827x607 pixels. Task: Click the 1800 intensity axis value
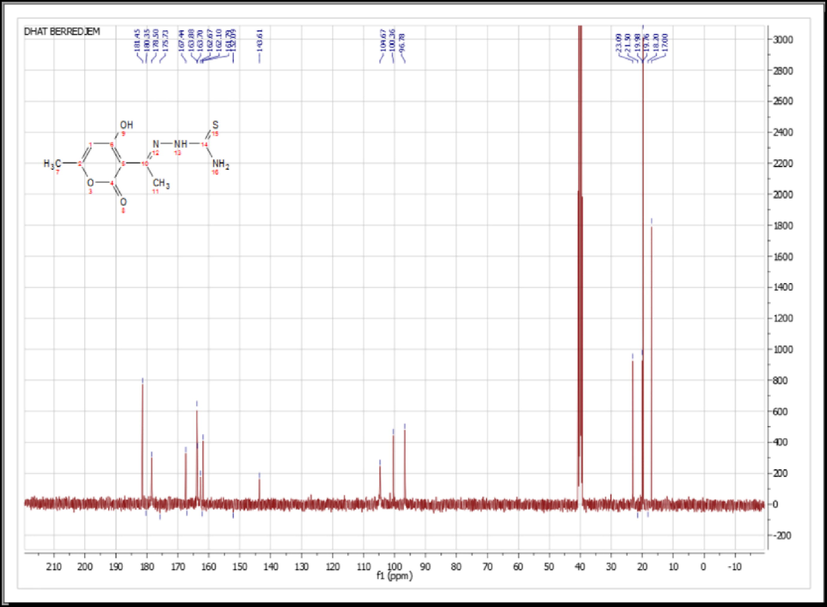pos(783,226)
